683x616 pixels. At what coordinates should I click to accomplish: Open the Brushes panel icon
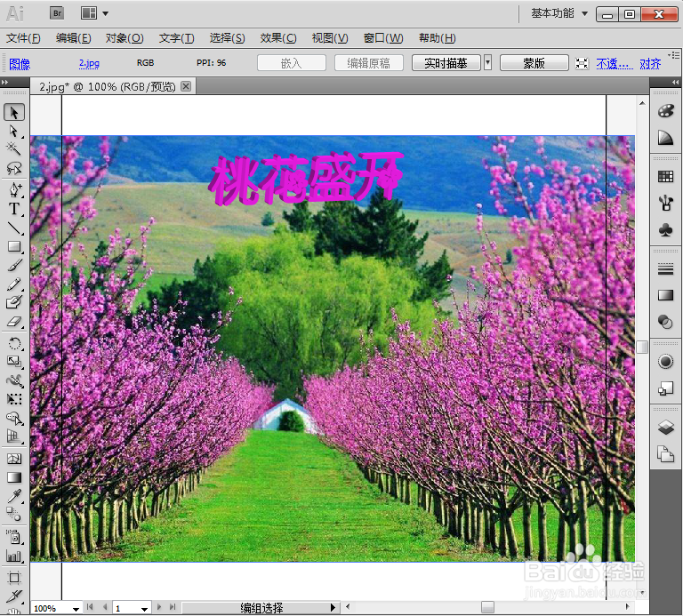665,203
